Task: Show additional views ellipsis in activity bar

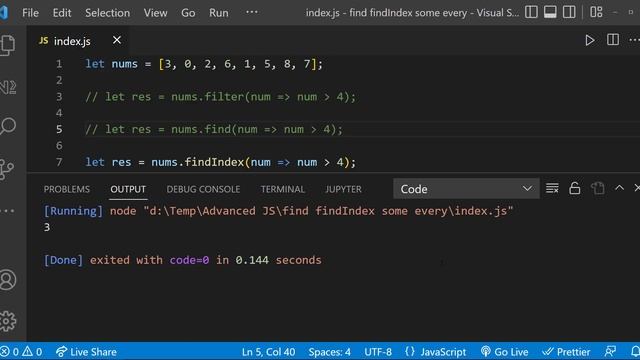Action: coord(7,211)
